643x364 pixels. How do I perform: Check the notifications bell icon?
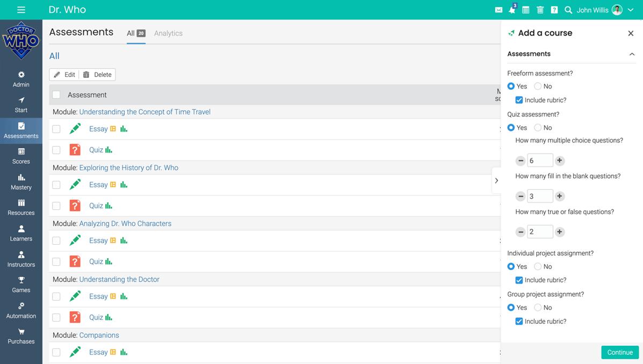pos(512,10)
